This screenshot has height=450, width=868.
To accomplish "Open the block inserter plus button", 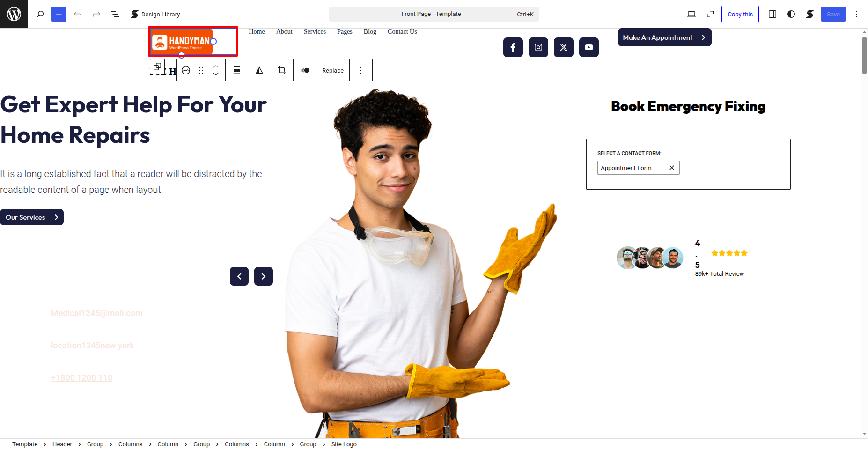I will tap(59, 14).
